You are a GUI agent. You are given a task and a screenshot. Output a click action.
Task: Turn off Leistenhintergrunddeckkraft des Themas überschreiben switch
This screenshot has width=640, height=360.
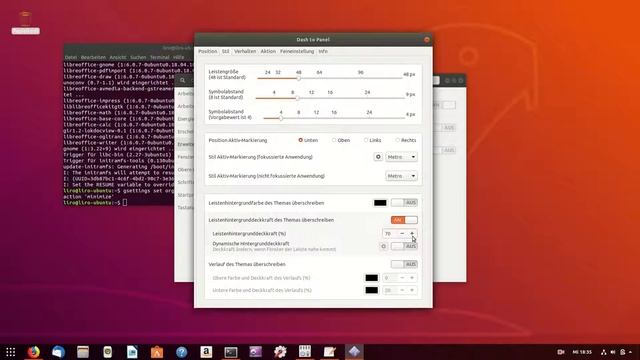[x=404, y=220]
